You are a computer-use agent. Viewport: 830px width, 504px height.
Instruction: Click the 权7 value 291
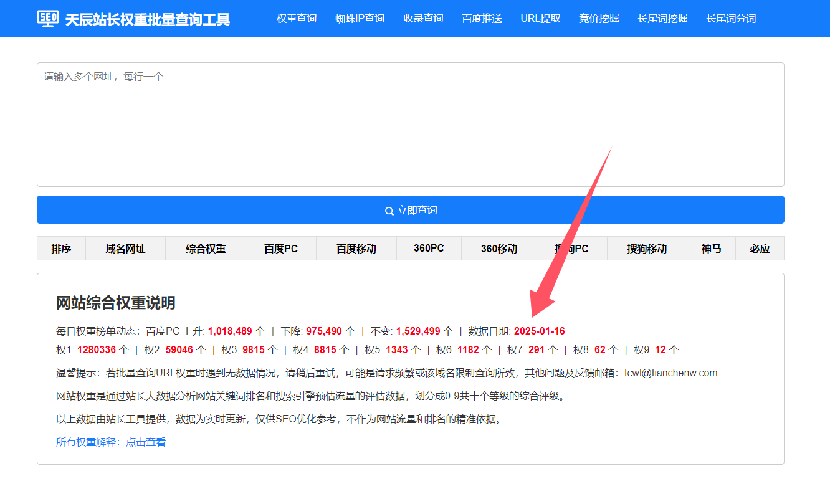[537, 349]
